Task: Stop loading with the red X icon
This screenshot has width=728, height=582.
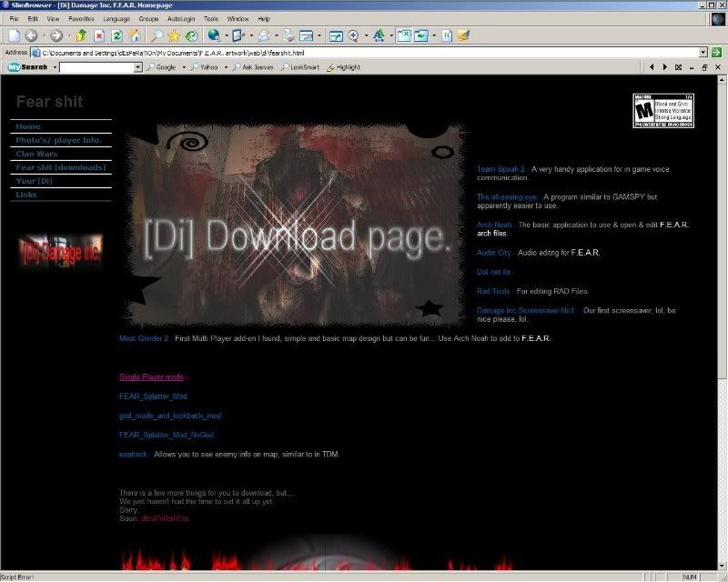Action: [99, 35]
